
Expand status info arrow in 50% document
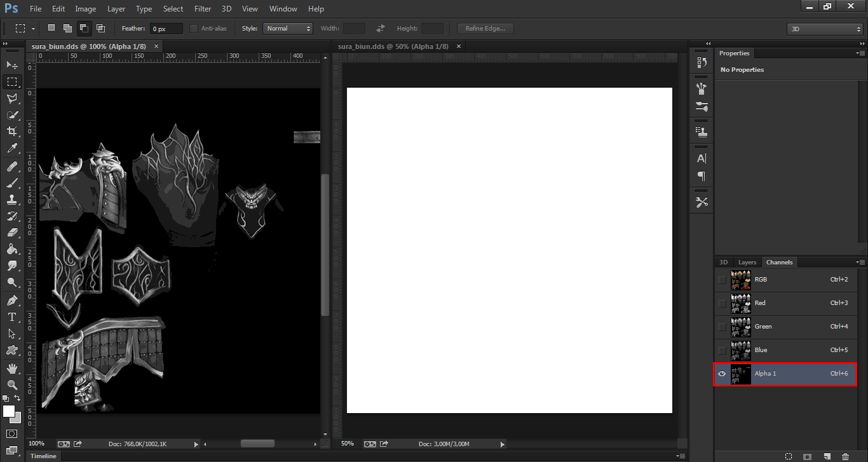(502, 444)
